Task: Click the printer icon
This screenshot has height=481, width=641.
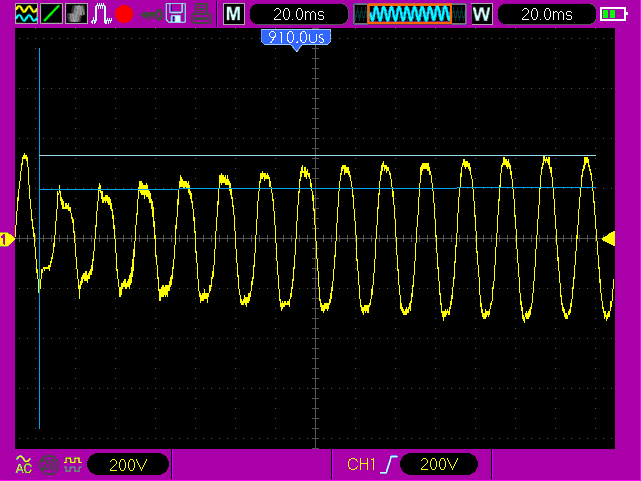Action: [x=201, y=14]
